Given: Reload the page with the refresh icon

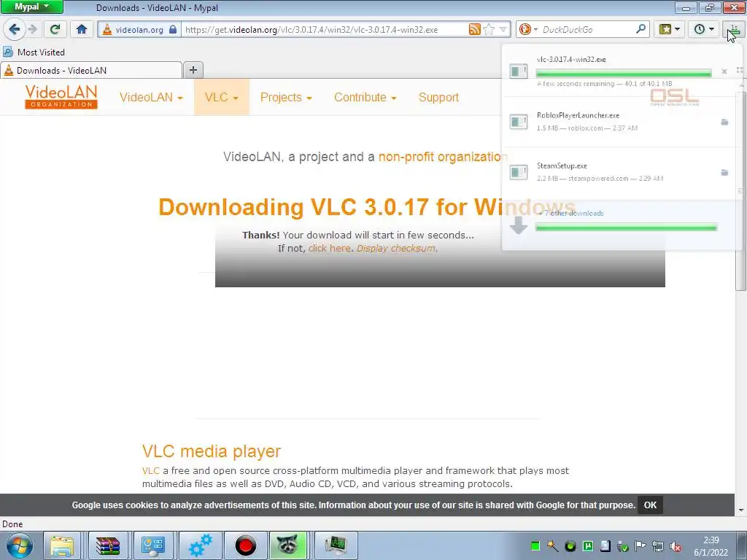Looking at the screenshot, I should pos(55,29).
